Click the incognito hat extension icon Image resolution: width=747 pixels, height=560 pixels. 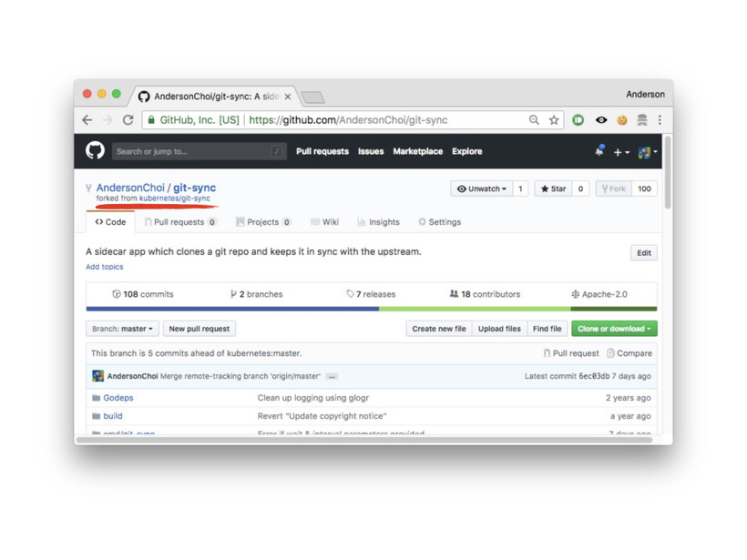point(642,120)
